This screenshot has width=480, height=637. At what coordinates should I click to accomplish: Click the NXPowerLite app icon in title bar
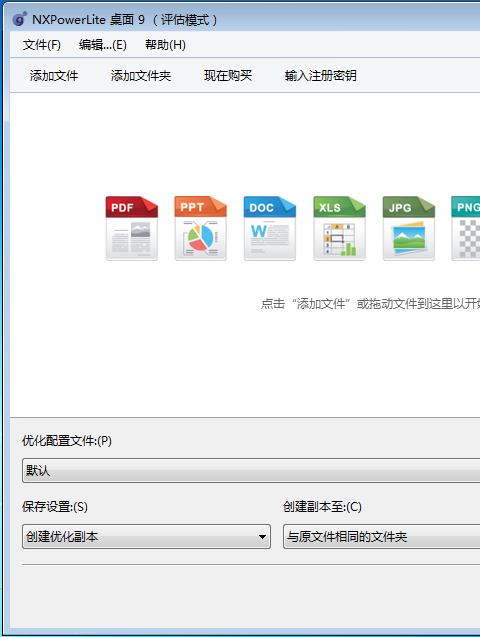coord(19,19)
